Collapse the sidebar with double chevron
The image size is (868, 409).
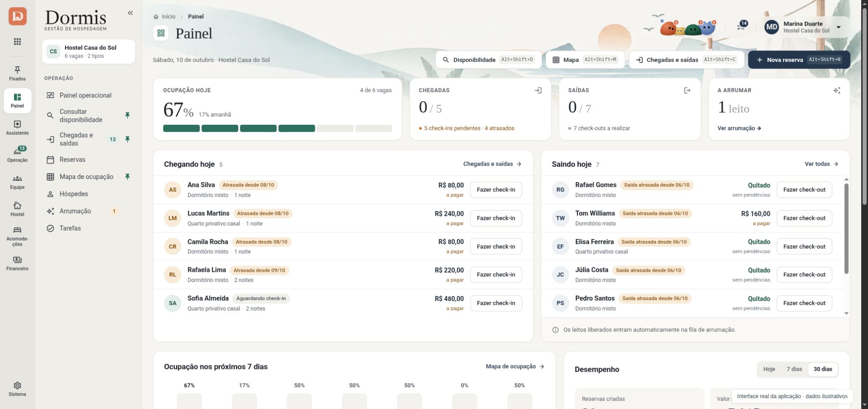point(130,13)
